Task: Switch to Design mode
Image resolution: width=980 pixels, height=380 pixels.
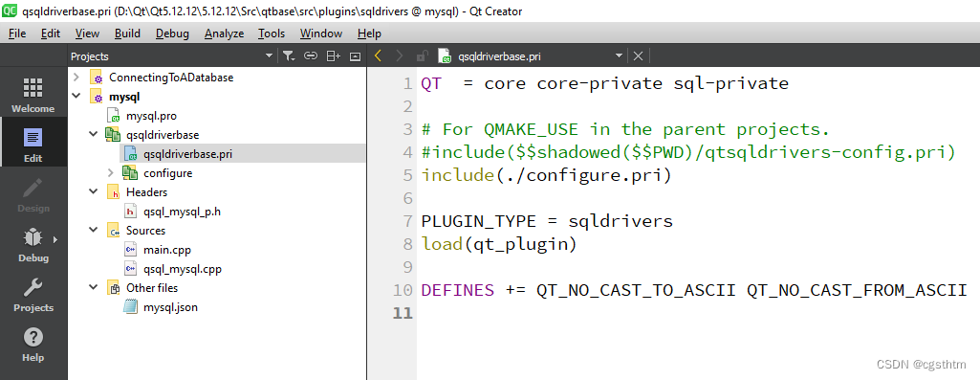Action: point(33,193)
